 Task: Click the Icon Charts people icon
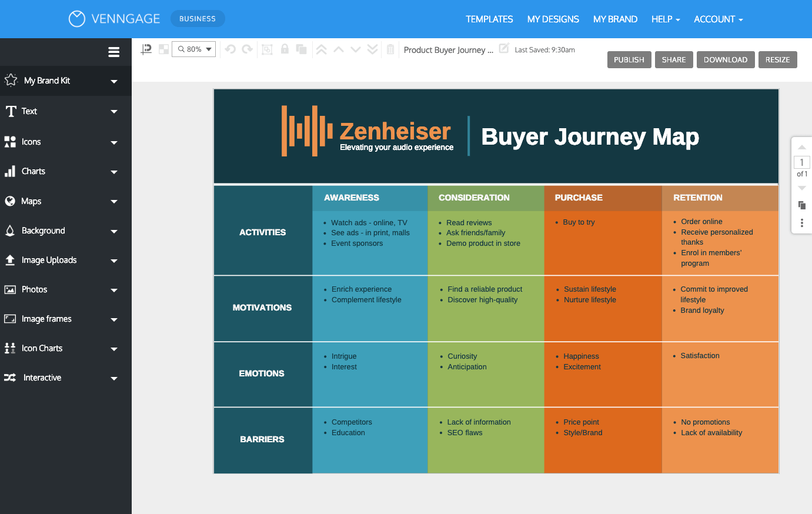(10, 348)
